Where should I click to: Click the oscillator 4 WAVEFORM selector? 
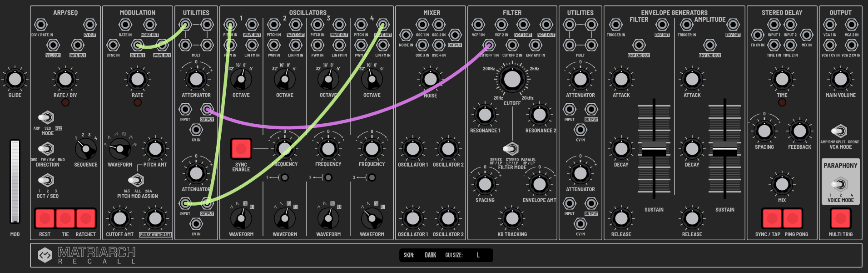click(372, 218)
